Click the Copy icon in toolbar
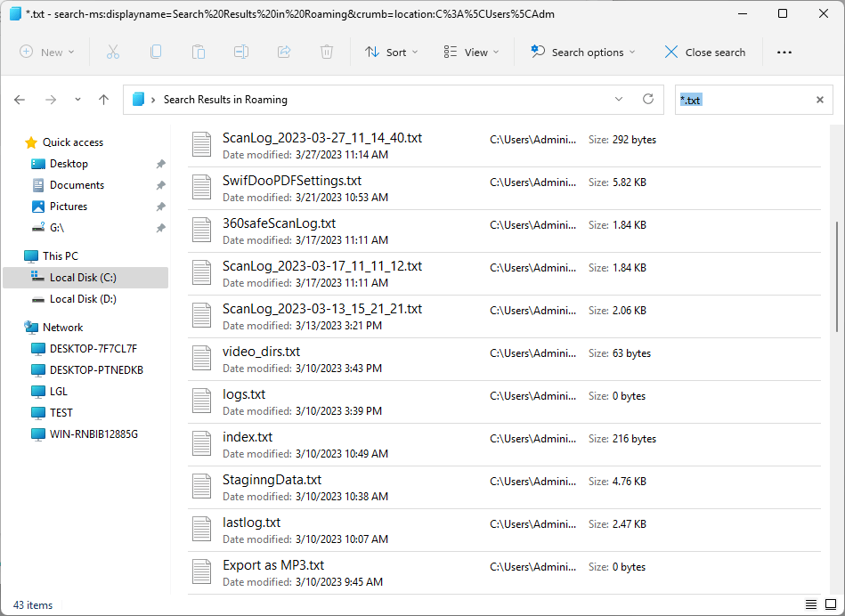Screen dimensions: 845x616 (156, 53)
